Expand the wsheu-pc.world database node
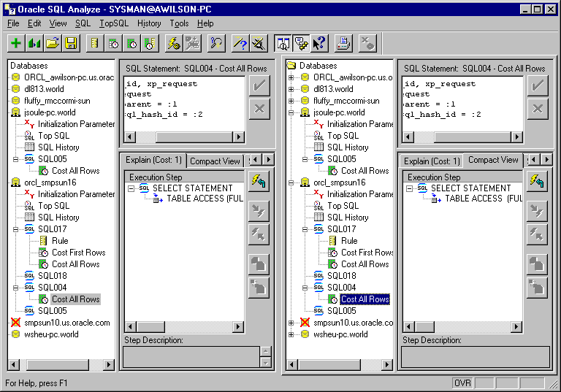 coord(291,334)
